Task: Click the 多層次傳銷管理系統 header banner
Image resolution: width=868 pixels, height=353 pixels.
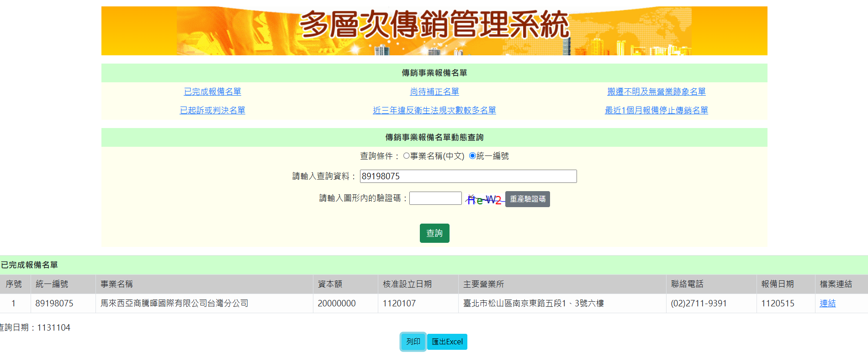Action: pos(434,31)
